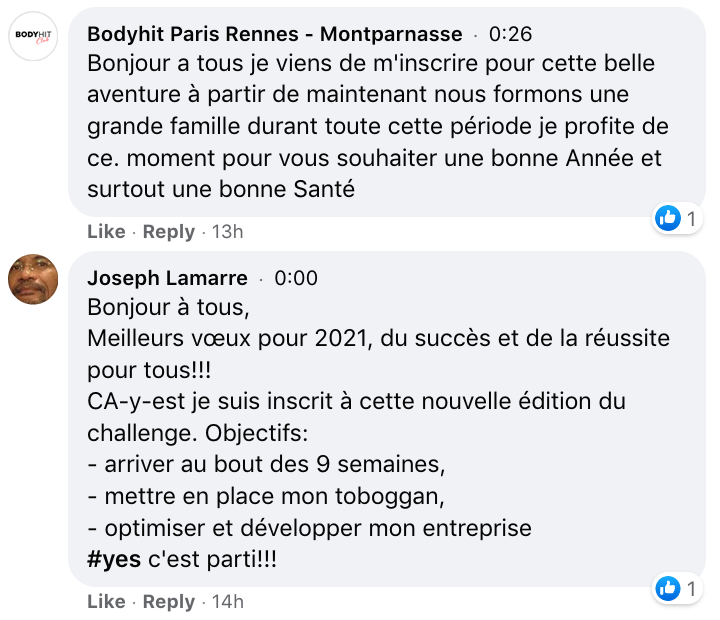720x620 pixels.
Task: View the reaction count 1 on Bodyhit's comment
Action: [x=691, y=219]
